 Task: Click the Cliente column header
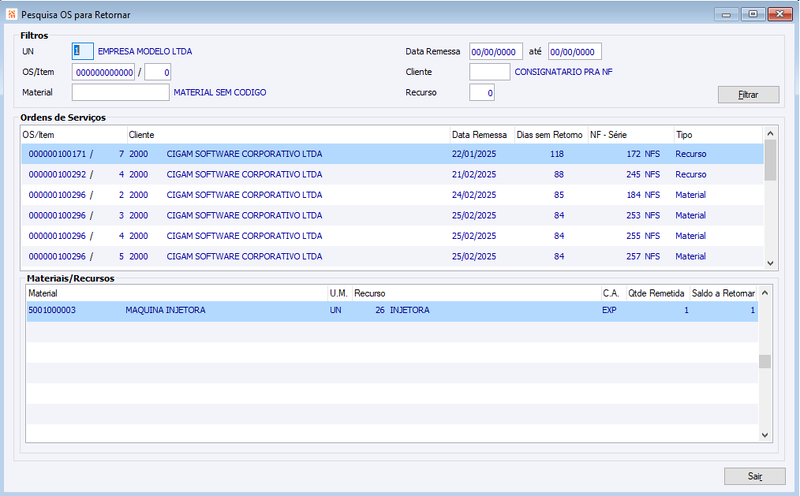click(x=288, y=135)
